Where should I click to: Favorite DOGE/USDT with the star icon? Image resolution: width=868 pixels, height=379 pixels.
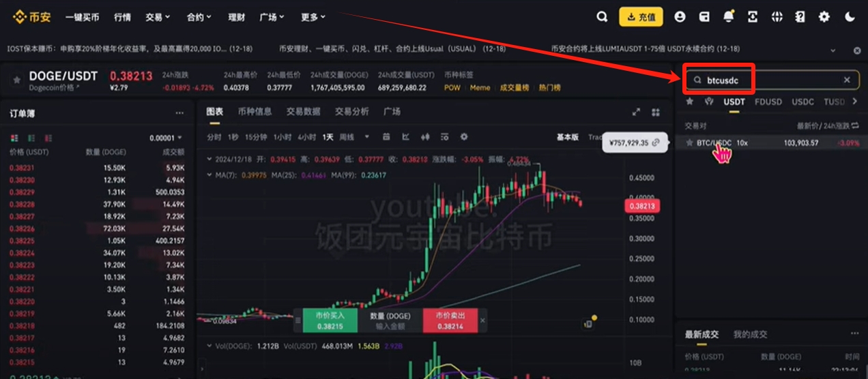click(16, 80)
